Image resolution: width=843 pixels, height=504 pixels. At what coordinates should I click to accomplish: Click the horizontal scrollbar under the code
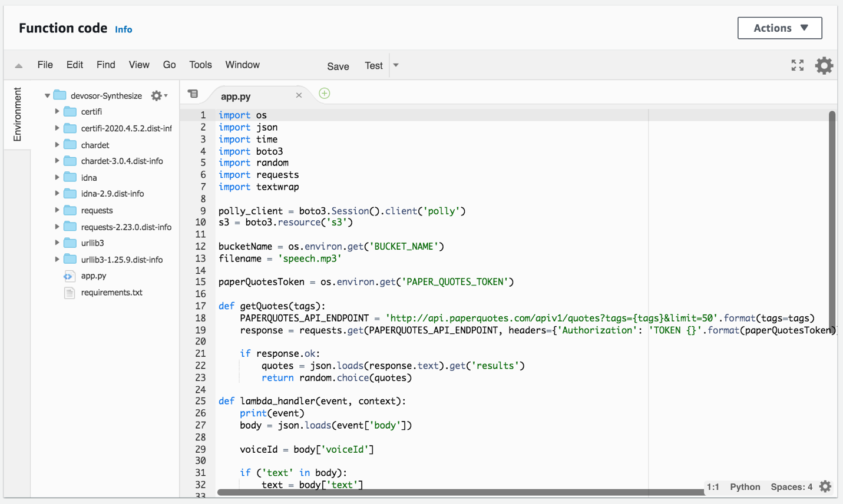point(459,492)
